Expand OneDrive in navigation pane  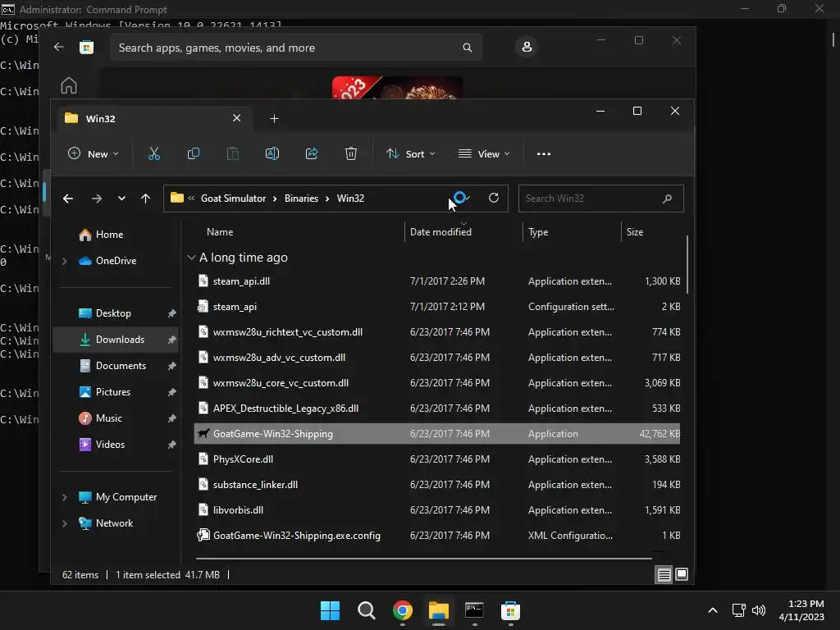[64, 261]
